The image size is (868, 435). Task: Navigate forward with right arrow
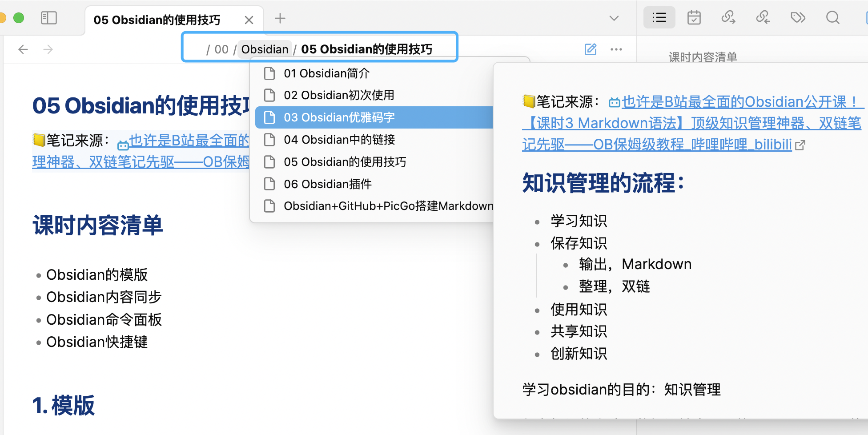tap(48, 49)
